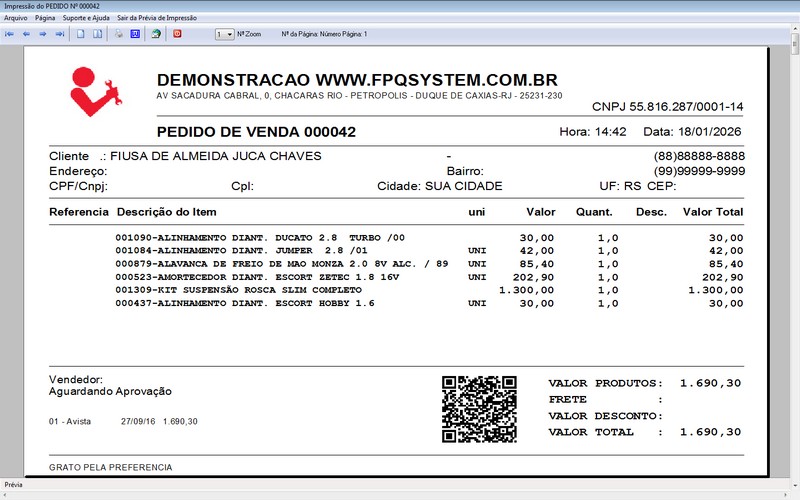Click the blue save/export icon
Image resolution: width=800 pixels, height=500 pixels.
click(x=135, y=34)
